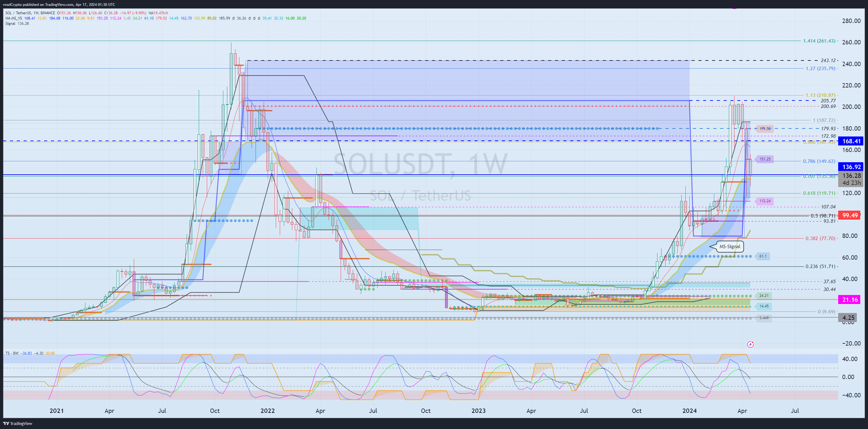Click the Vol 19.476M legend value
868x429 pixels.
click(x=158, y=13)
